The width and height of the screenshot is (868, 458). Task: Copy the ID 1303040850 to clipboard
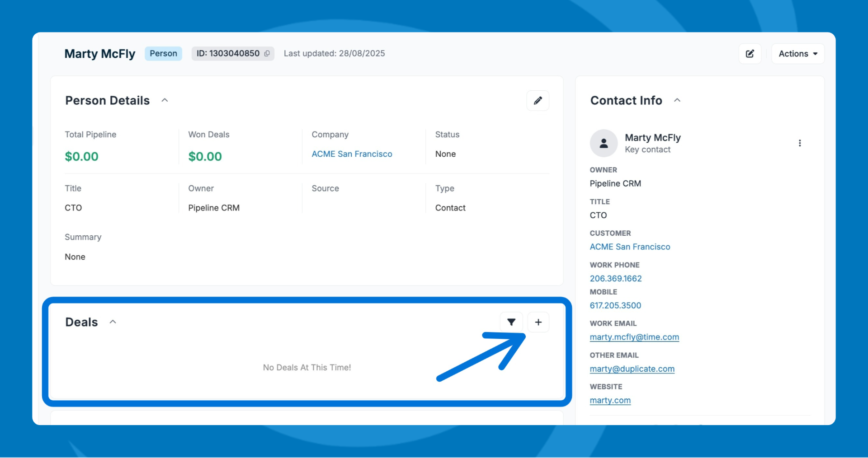(x=267, y=53)
